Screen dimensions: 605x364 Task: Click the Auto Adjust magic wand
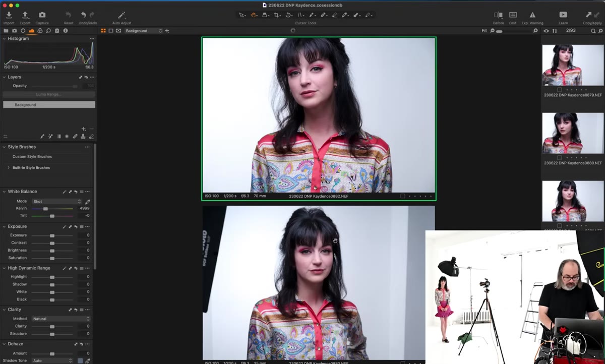click(121, 16)
